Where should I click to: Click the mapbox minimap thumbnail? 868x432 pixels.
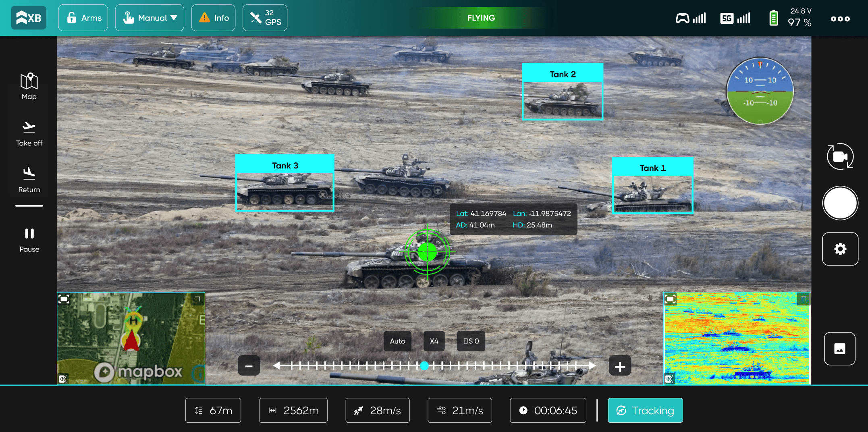coord(131,339)
